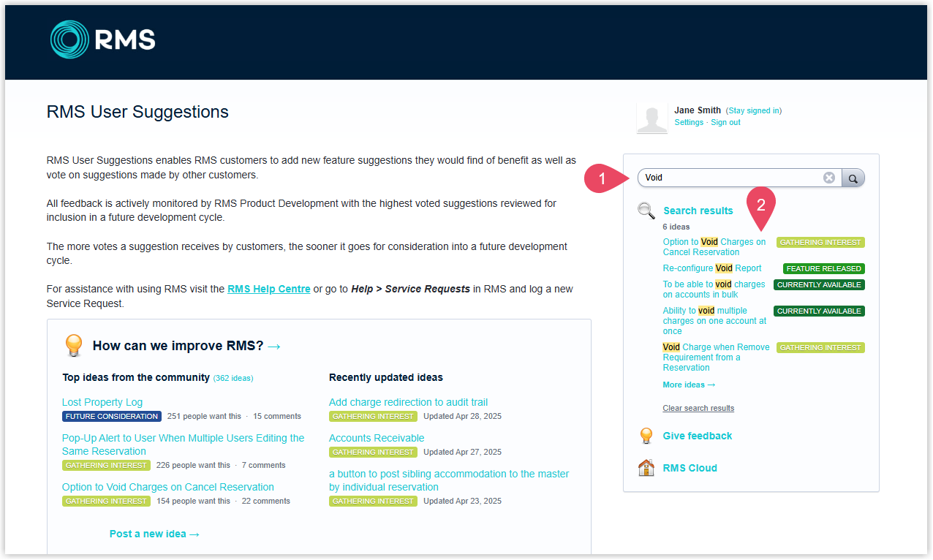This screenshot has height=560, width=933.
Task: Click 15 comments under Lost Property Log
Action: click(x=277, y=417)
